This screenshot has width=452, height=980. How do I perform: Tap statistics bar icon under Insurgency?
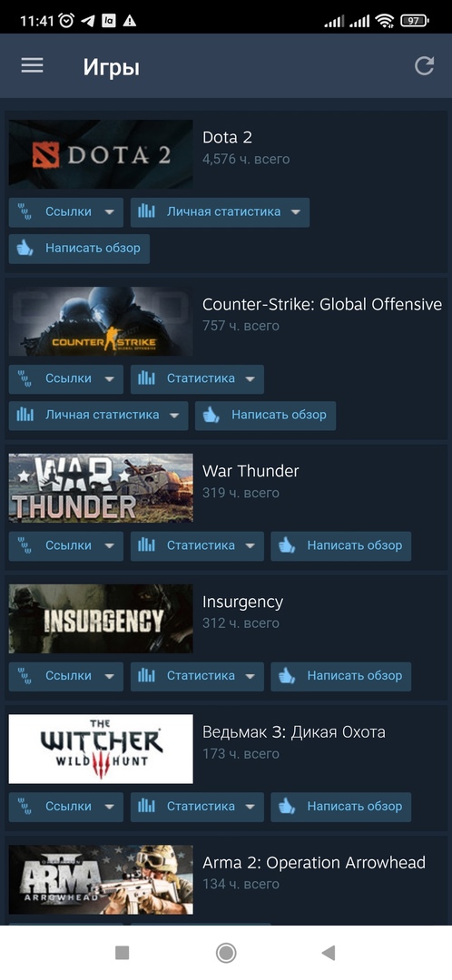(x=146, y=676)
